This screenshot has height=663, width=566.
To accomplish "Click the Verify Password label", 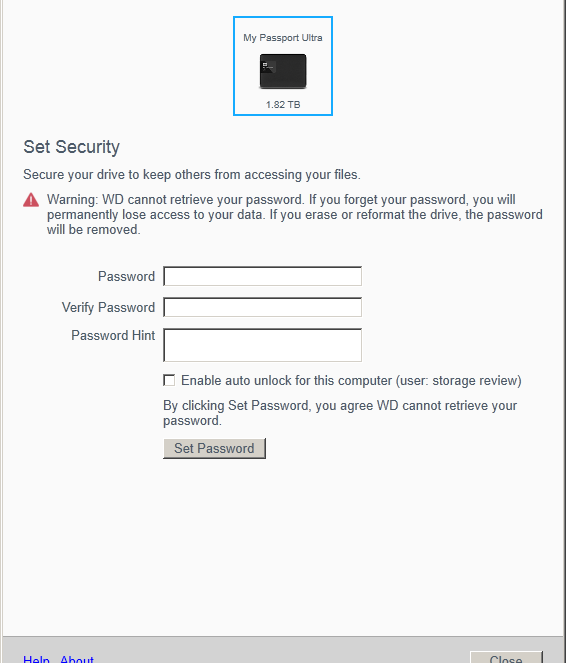I will tap(108, 307).
